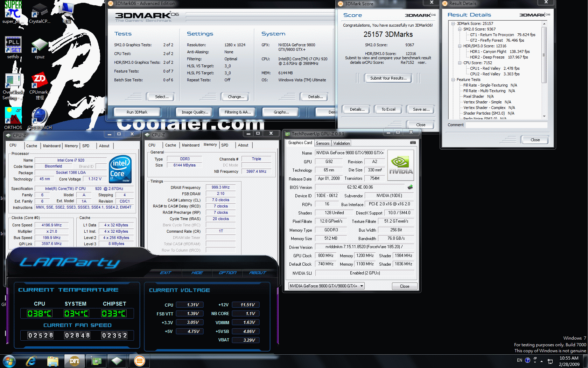
Task: Open About tab in right CPU-Z window
Action: 243,145
